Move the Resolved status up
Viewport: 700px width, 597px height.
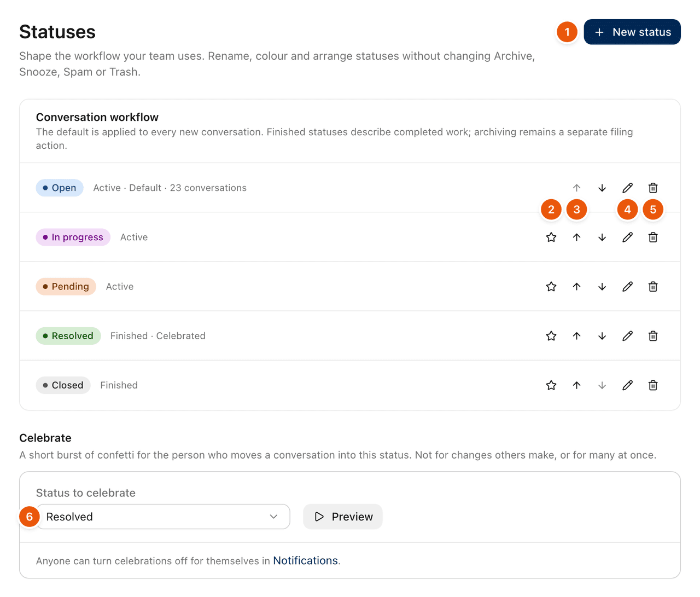(576, 335)
